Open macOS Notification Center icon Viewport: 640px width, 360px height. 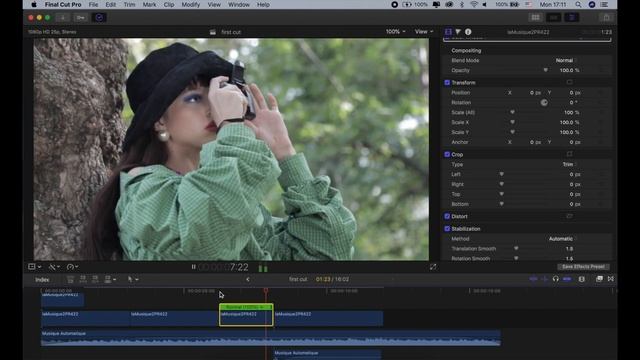604,4
